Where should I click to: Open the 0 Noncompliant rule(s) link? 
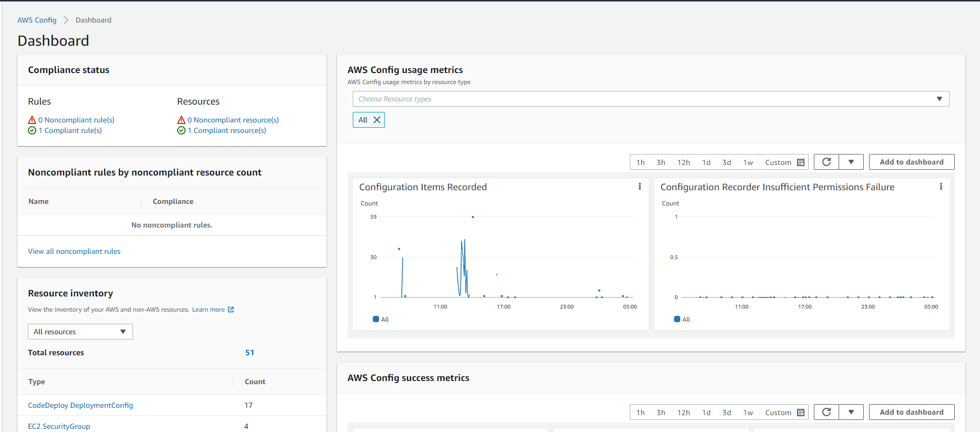pyautogui.click(x=76, y=120)
